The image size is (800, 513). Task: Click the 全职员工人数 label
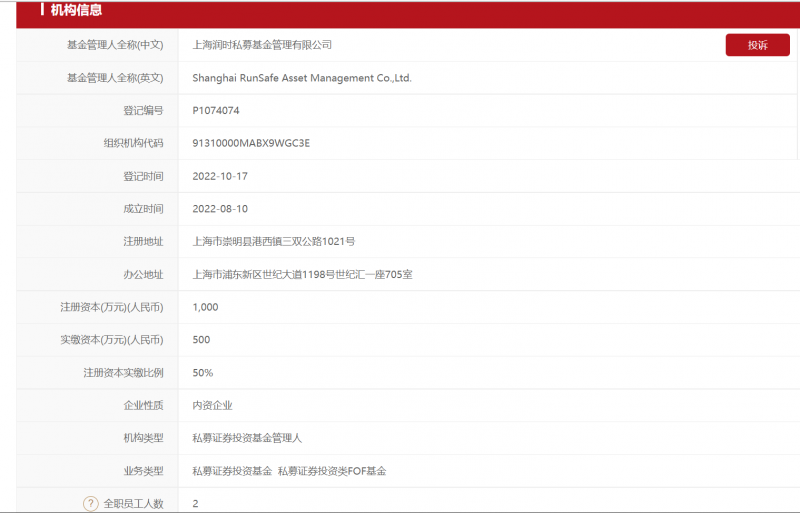[x=133, y=504]
